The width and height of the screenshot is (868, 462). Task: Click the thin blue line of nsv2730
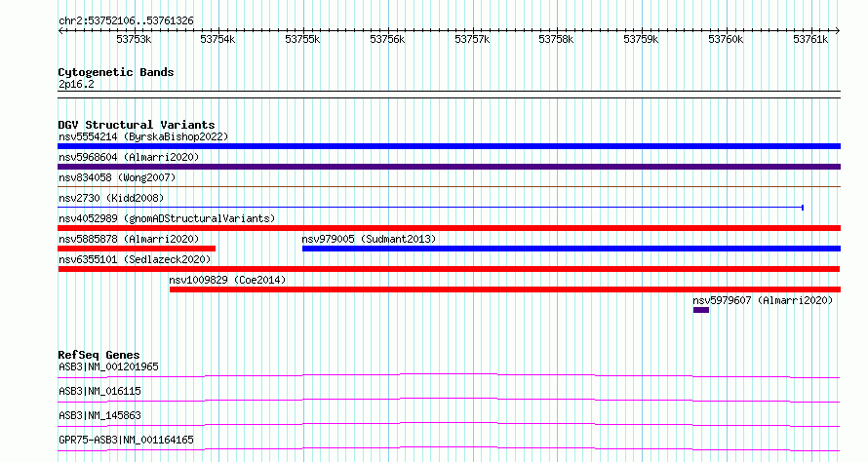pyautogui.click(x=431, y=208)
